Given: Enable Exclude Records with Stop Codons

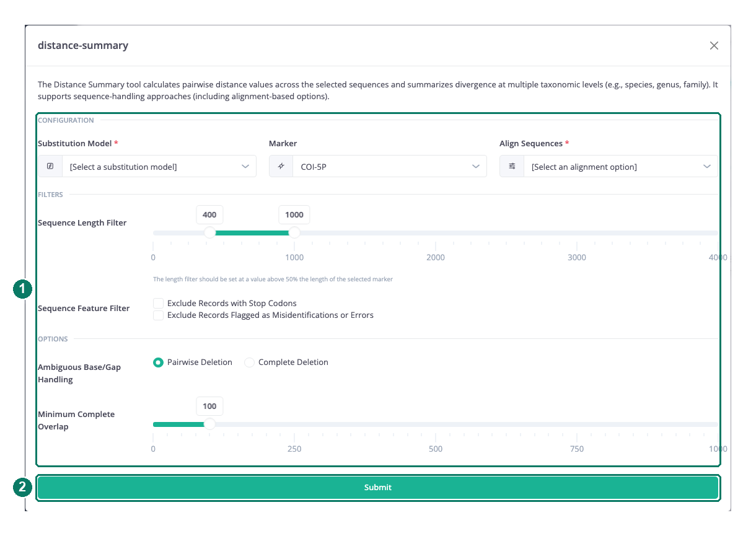Looking at the screenshot, I should click(158, 303).
